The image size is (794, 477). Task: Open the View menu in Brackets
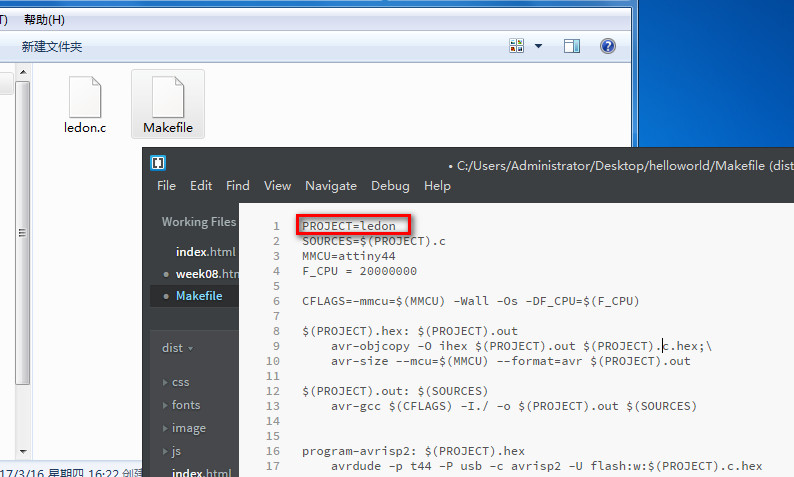click(277, 186)
